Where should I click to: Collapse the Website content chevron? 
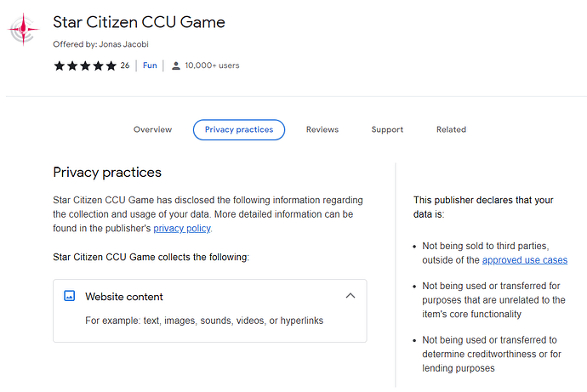click(350, 296)
